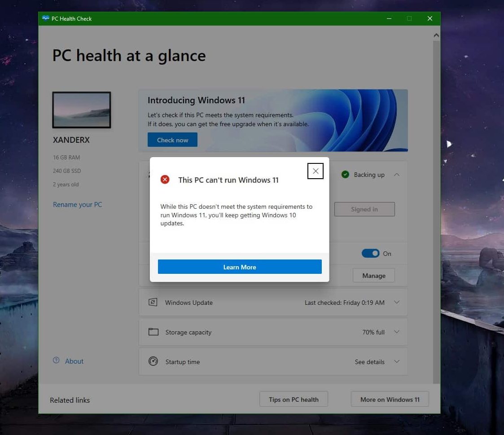504x435 pixels.
Task: Click the "16 GB RAM" spec text
Action: (66, 157)
